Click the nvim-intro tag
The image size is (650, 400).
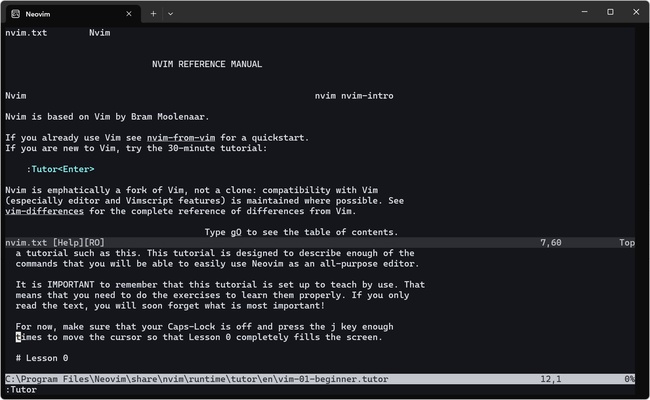(367, 96)
